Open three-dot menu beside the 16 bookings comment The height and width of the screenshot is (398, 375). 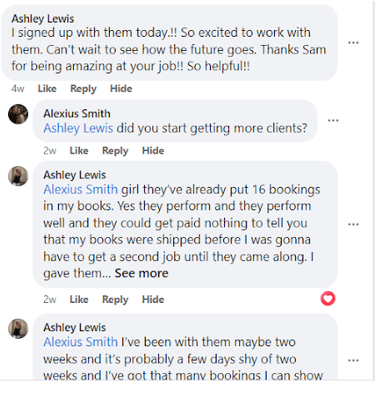pyautogui.click(x=353, y=224)
